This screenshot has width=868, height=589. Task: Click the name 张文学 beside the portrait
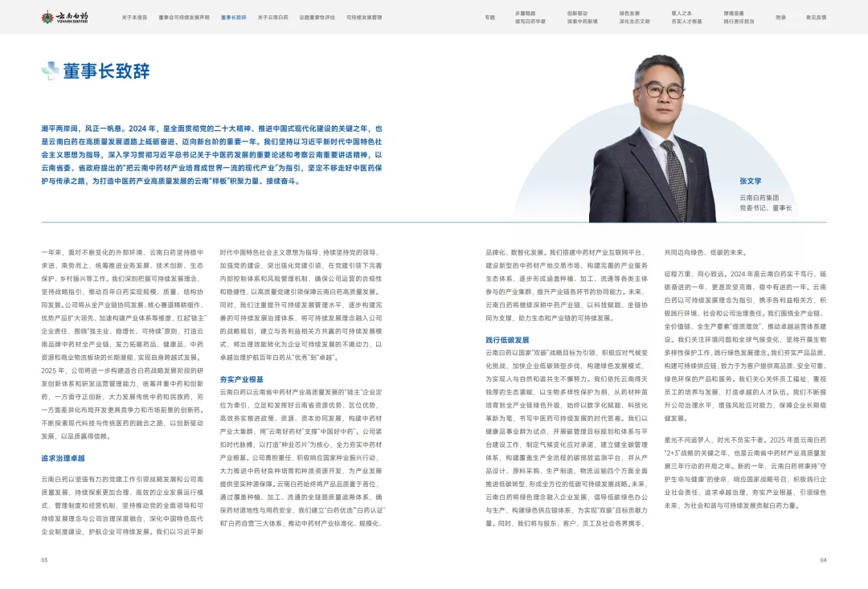pyautogui.click(x=751, y=181)
